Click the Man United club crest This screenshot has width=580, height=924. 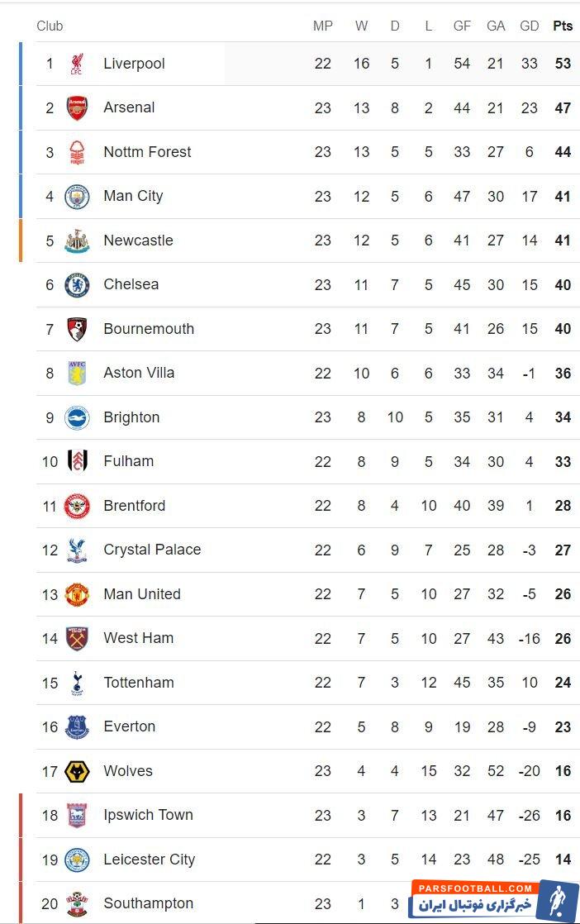(77, 594)
